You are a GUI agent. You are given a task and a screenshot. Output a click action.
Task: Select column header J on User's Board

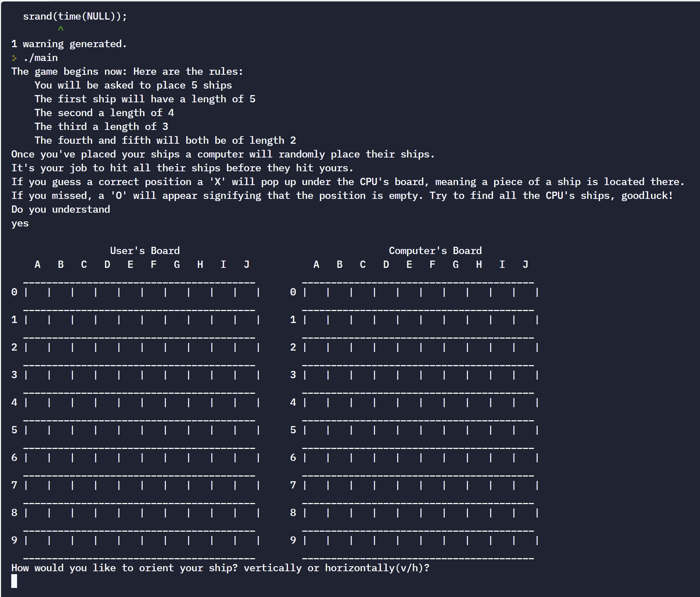point(247,264)
